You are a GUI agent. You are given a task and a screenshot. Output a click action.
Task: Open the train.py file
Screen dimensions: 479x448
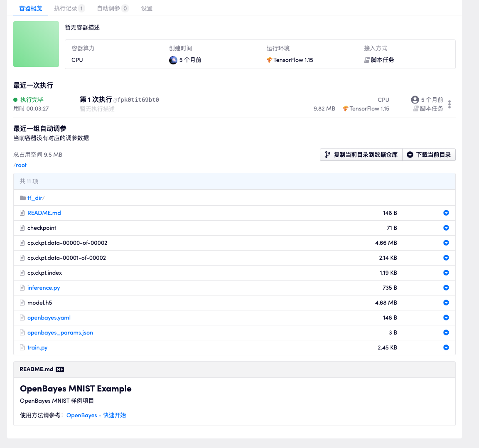click(37, 347)
